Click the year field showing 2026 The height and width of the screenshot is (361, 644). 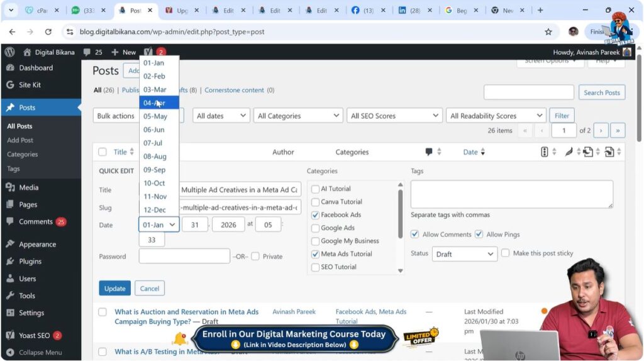pos(228,225)
